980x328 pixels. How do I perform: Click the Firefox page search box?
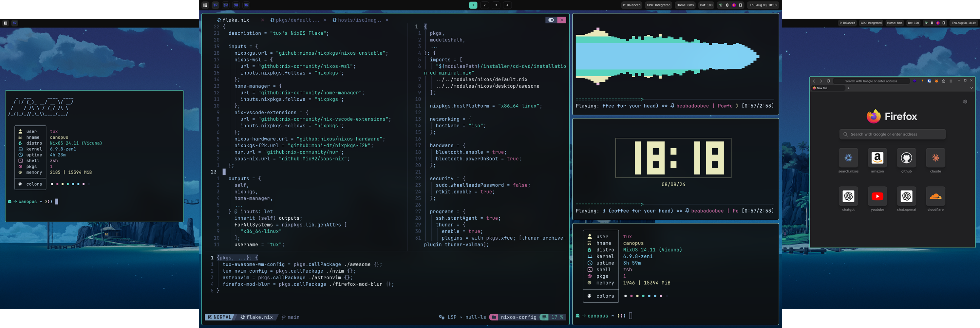892,134
